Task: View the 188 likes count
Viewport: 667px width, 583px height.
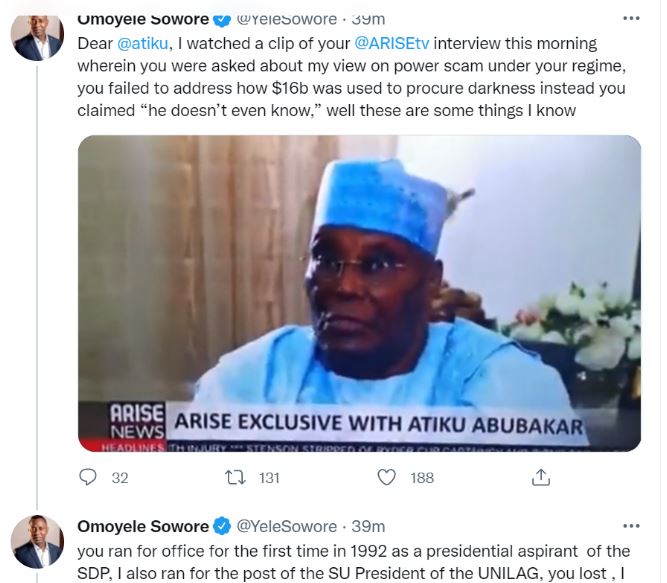Action: point(422,478)
